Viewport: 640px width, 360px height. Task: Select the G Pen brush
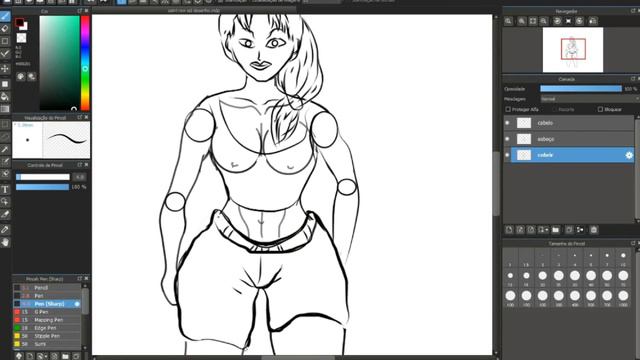(47, 312)
